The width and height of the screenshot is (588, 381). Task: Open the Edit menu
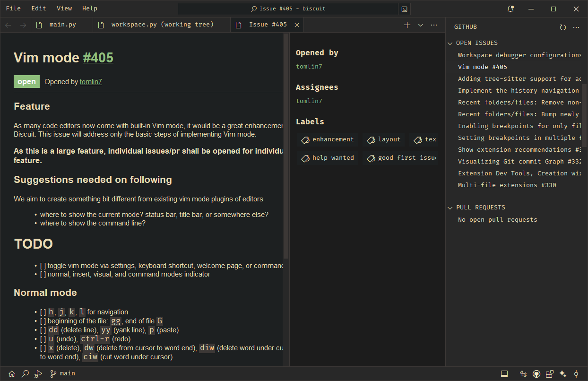(39, 8)
